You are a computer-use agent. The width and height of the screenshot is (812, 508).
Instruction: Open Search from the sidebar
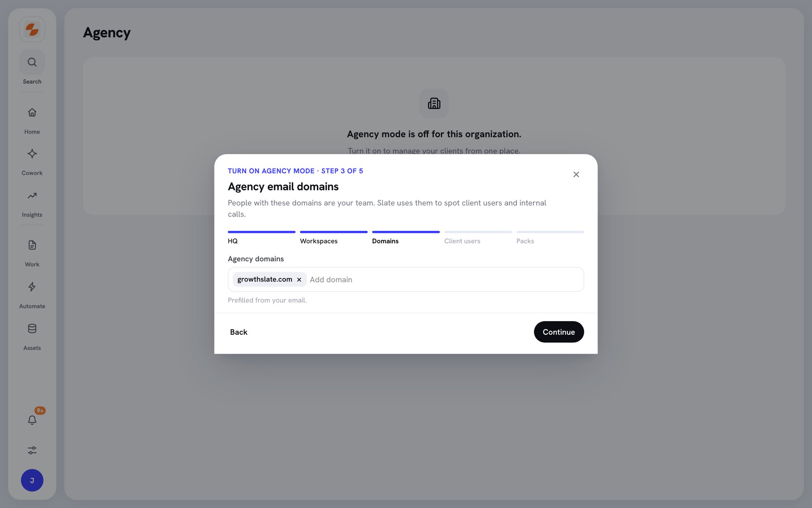pyautogui.click(x=32, y=67)
